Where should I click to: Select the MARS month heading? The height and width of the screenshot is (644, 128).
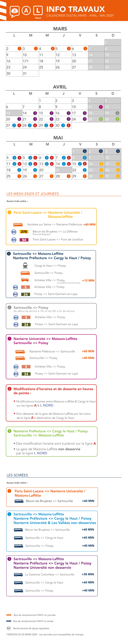coord(60,29)
